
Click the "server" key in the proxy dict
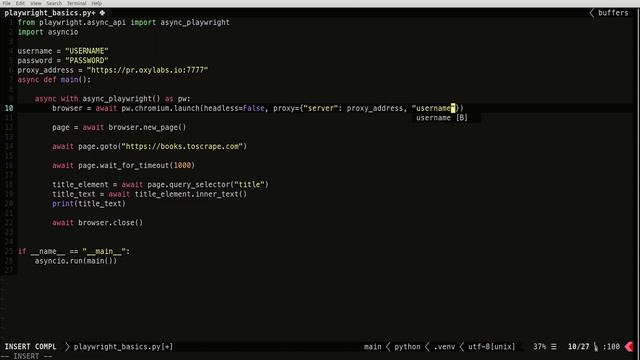[320, 108]
